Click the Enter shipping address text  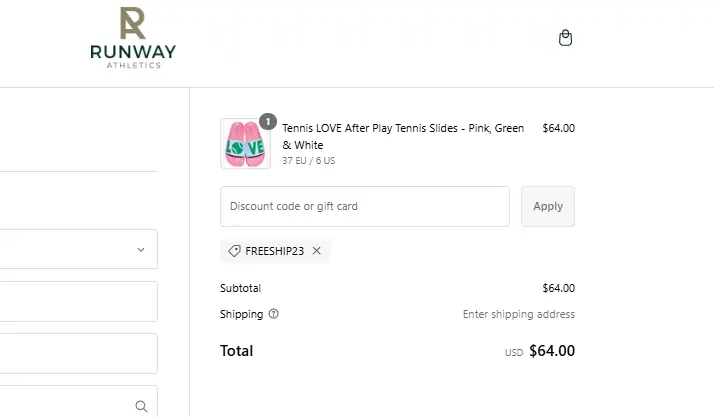[x=518, y=314]
